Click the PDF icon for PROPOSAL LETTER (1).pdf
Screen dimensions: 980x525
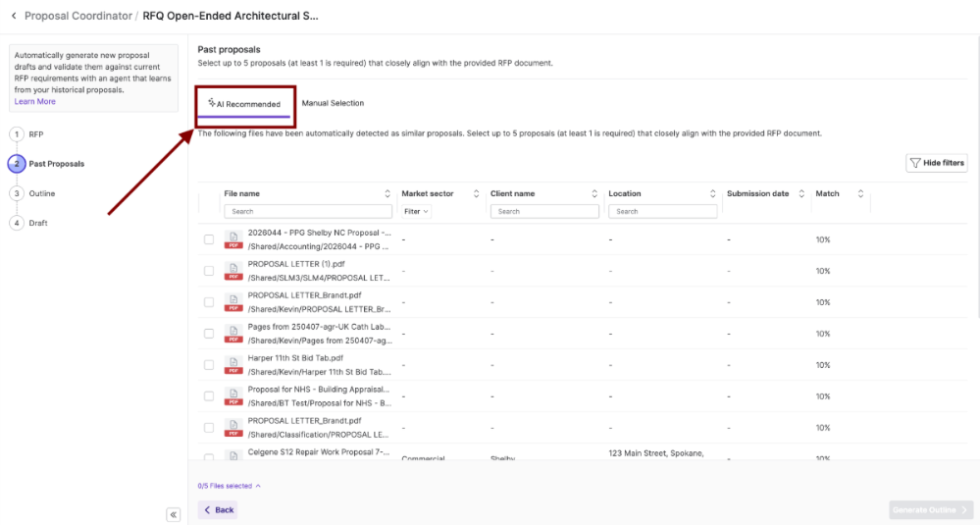coord(233,271)
